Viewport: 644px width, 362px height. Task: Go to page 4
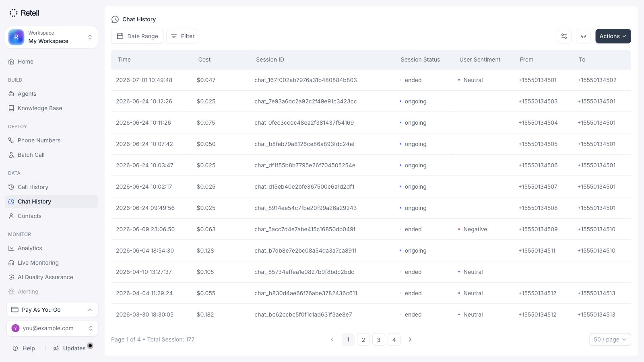(x=394, y=339)
